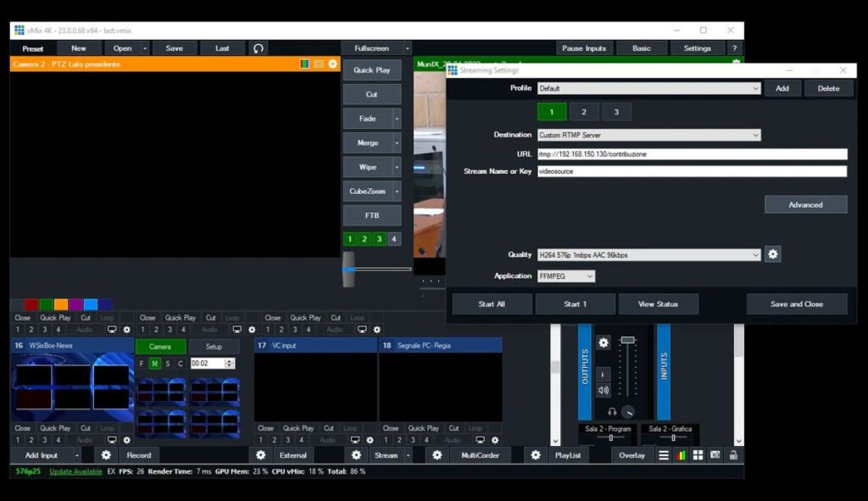Switch to the Camera tab in input panel
The width and height of the screenshot is (868, 501).
(x=160, y=347)
